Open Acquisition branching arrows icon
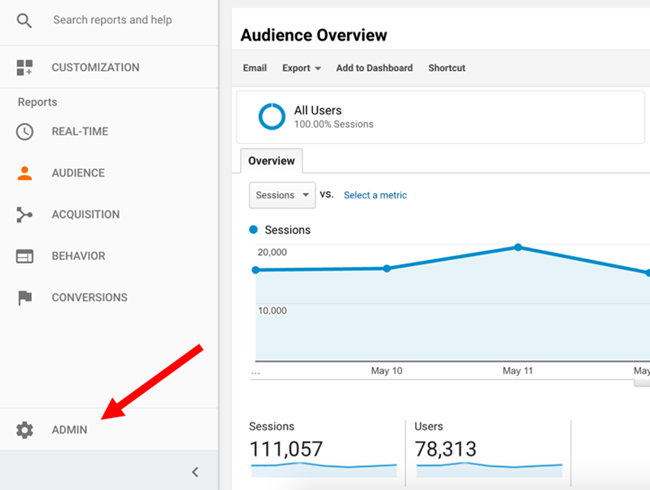This screenshot has width=650, height=490. (x=25, y=214)
